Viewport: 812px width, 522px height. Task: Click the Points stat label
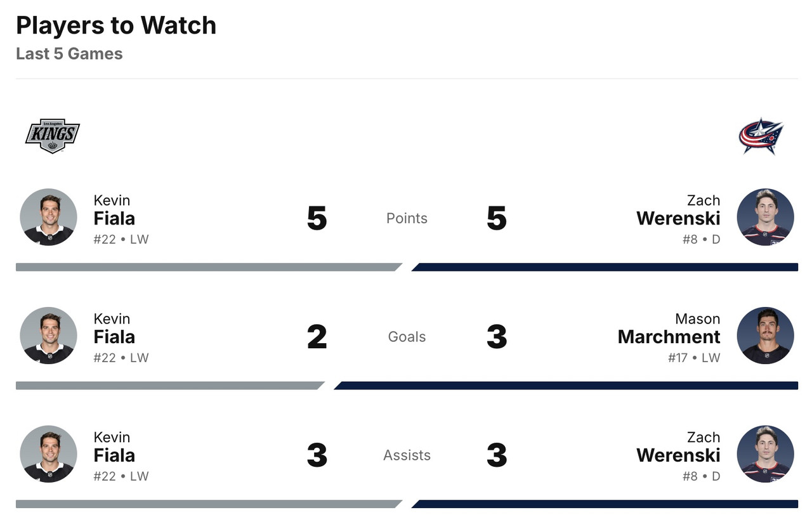(x=407, y=218)
